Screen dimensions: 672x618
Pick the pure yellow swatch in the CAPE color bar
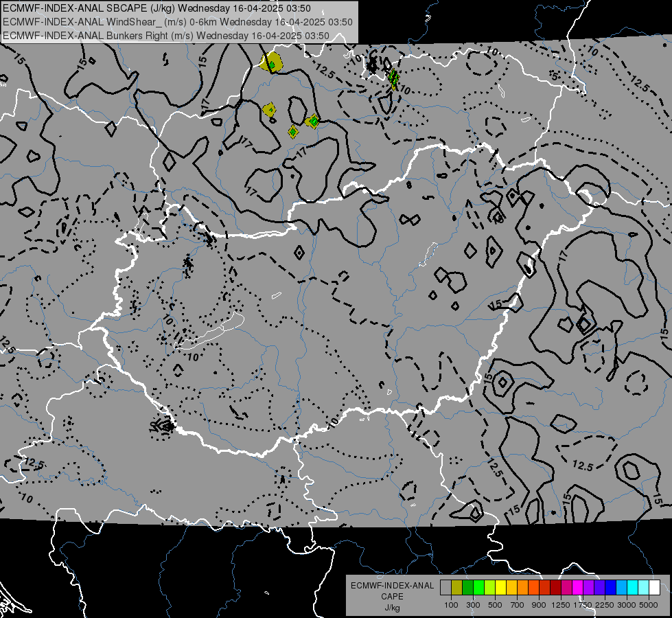[500, 588]
